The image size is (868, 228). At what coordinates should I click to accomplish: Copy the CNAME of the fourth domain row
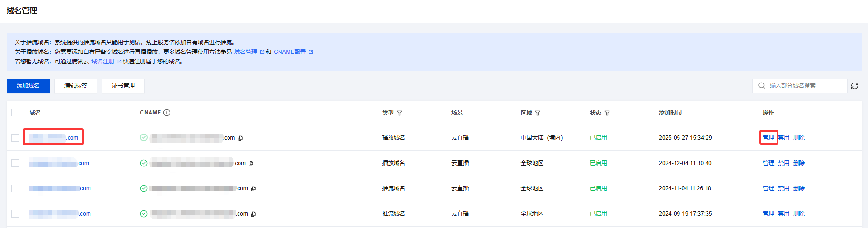click(x=253, y=214)
